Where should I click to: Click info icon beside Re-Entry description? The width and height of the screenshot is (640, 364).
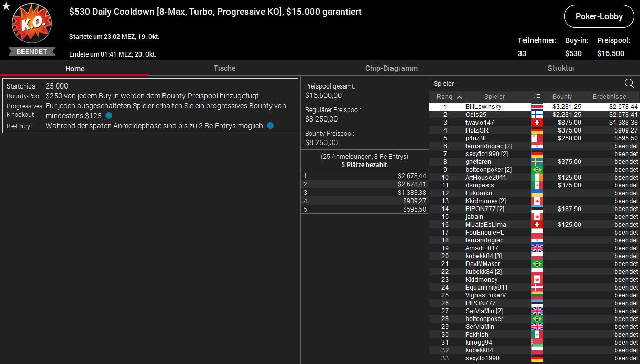coord(270,126)
